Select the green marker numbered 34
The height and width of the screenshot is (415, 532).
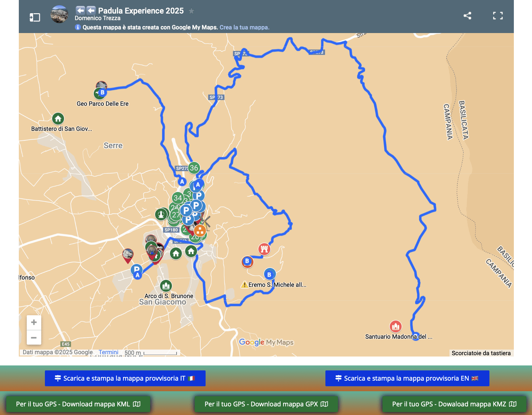[177, 198]
